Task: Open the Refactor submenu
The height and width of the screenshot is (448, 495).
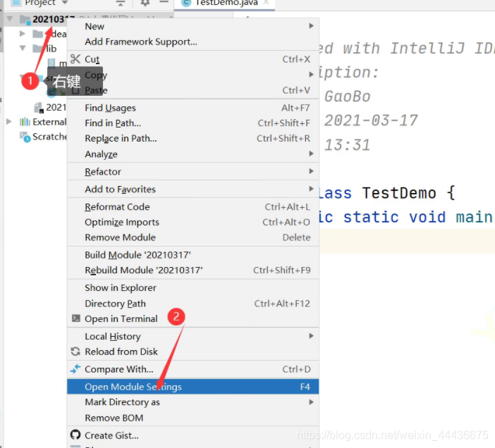Action: click(x=193, y=171)
